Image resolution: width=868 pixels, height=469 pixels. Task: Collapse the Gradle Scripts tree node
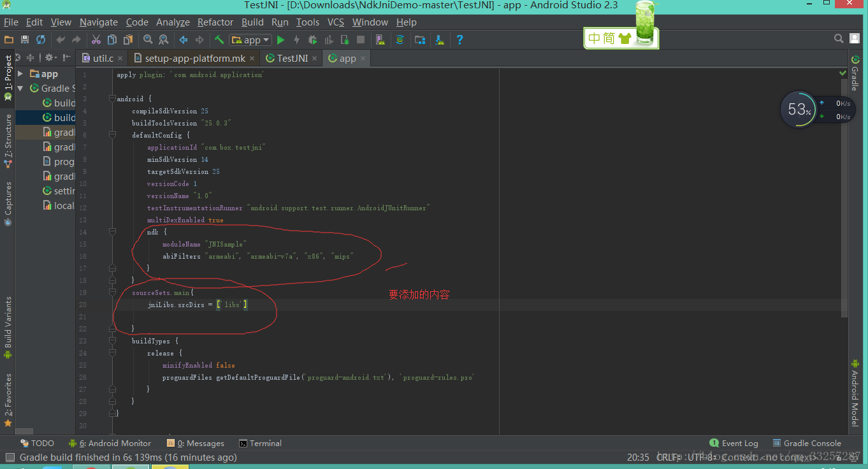(20, 89)
